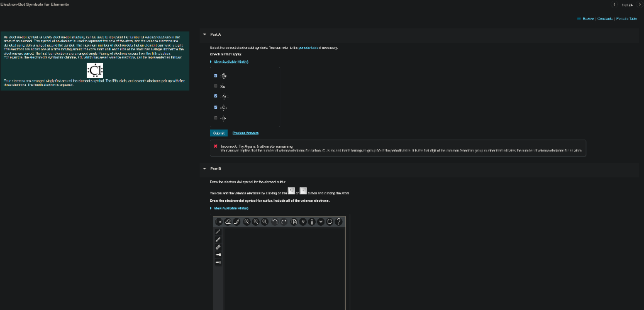Uncheck the Br electron-dot symbol checkbox
Screen dimensions: 644x310
pyautogui.click(x=216, y=76)
